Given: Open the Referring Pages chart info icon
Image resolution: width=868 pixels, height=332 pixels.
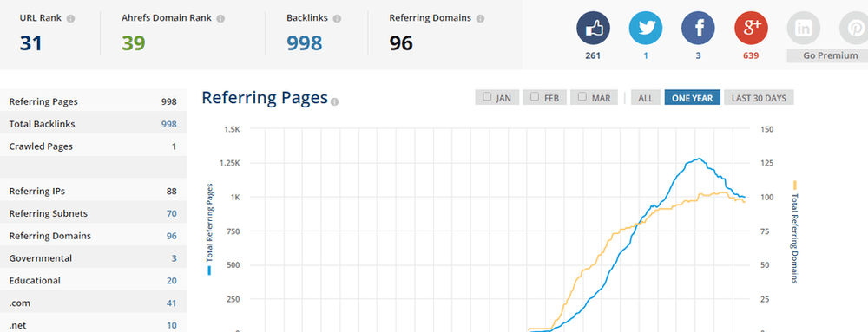Looking at the screenshot, I should [334, 101].
